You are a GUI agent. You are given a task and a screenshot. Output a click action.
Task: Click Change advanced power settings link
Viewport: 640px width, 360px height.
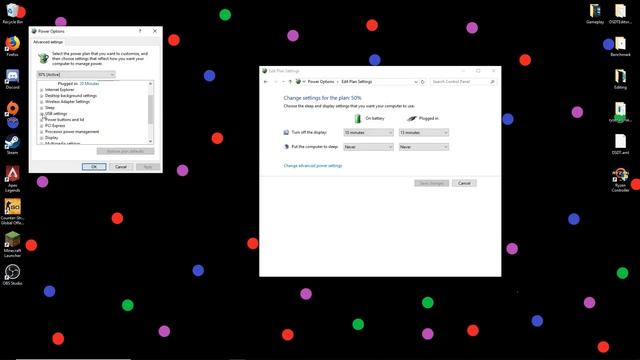pyautogui.click(x=313, y=166)
